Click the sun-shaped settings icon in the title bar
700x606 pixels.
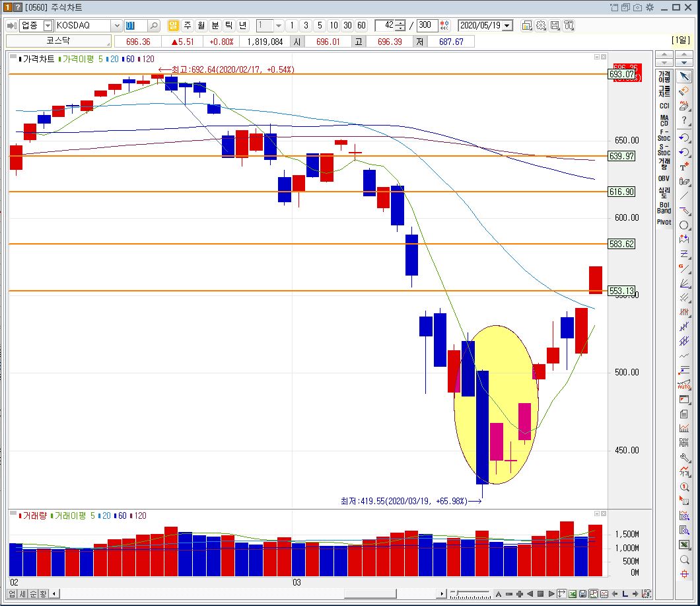(x=650, y=7)
